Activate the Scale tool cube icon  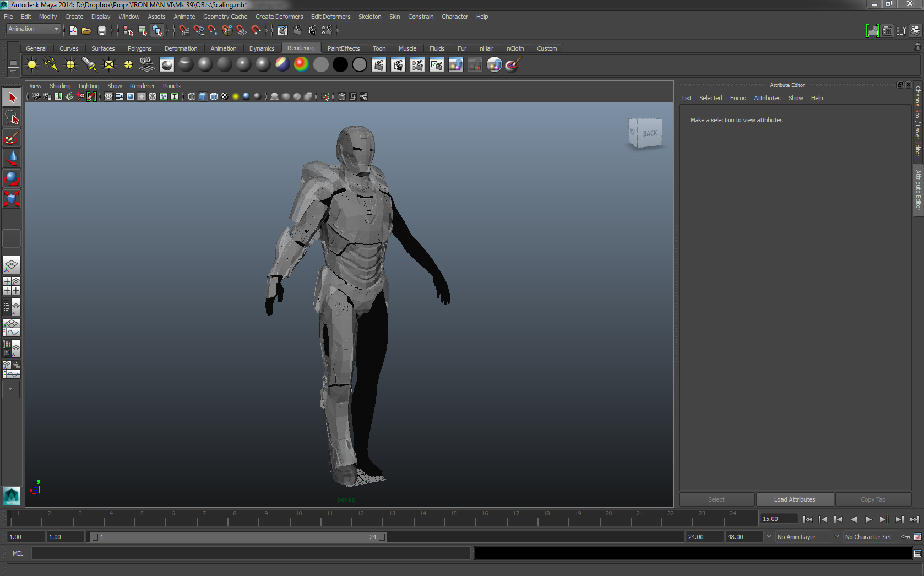(x=12, y=198)
